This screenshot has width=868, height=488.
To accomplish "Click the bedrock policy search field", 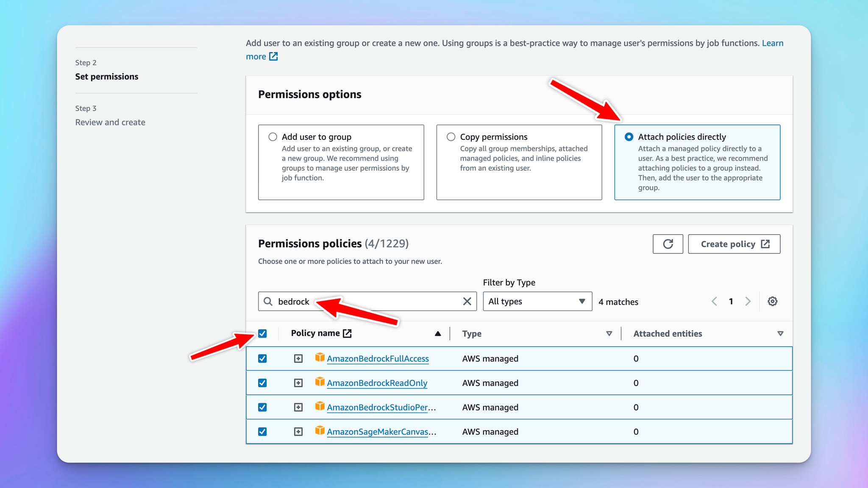I will pyautogui.click(x=367, y=301).
